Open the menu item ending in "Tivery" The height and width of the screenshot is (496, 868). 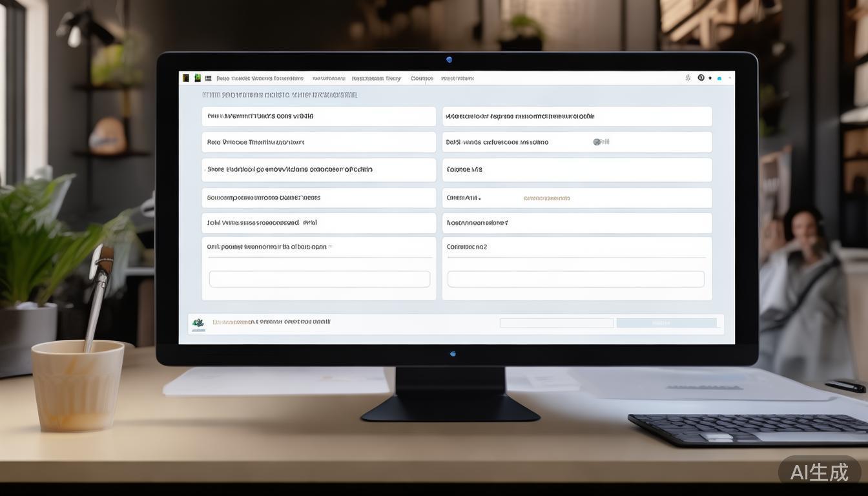376,78
